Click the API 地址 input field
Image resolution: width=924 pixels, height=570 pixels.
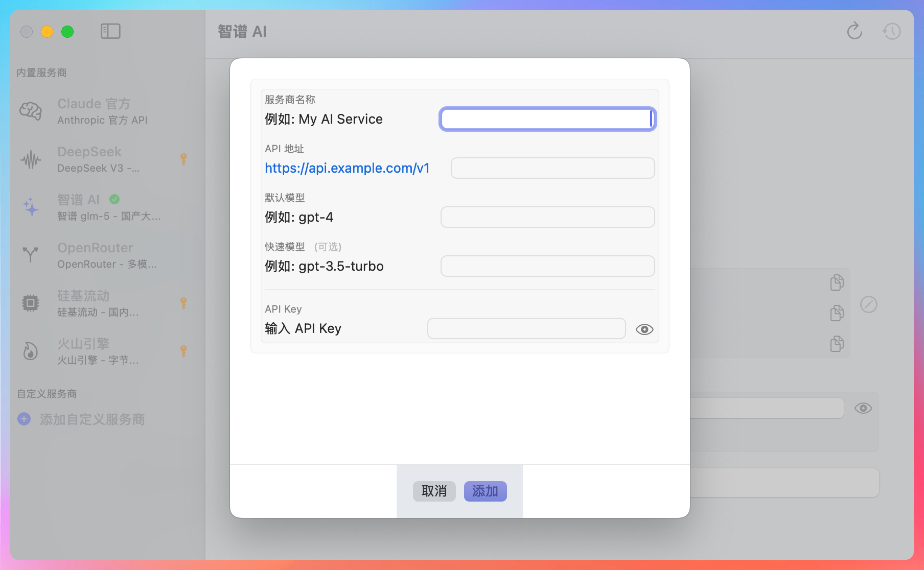point(552,168)
